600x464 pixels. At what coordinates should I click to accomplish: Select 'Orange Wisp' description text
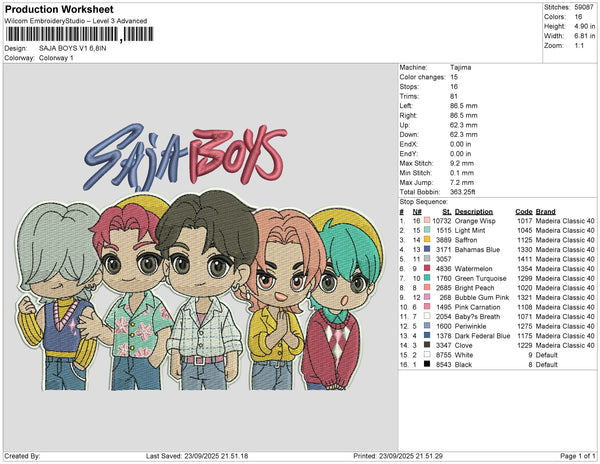pos(475,221)
